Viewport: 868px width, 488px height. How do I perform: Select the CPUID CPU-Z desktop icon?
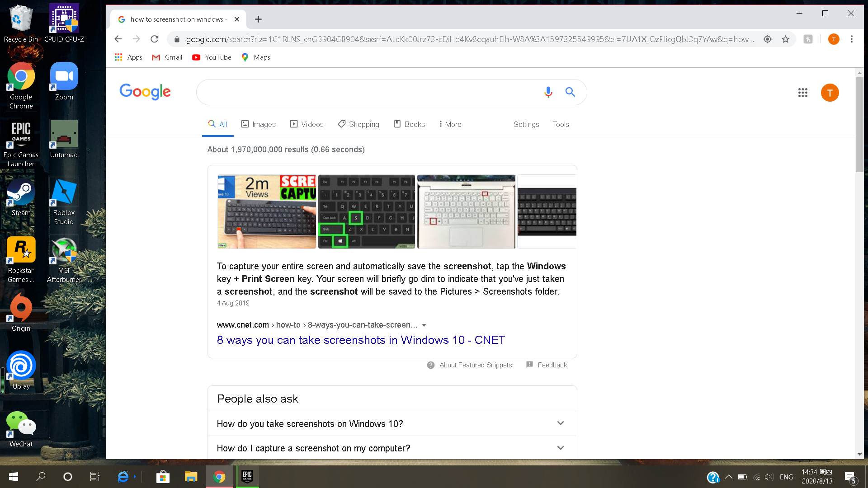pyautogui.click(x=64, y=23)
